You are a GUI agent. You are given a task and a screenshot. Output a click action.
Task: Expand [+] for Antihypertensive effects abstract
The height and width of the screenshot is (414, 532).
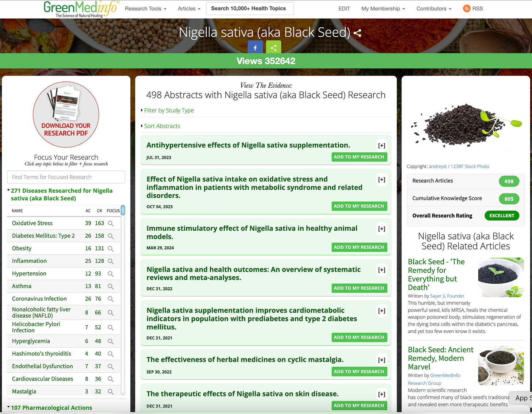pos(381,146)
